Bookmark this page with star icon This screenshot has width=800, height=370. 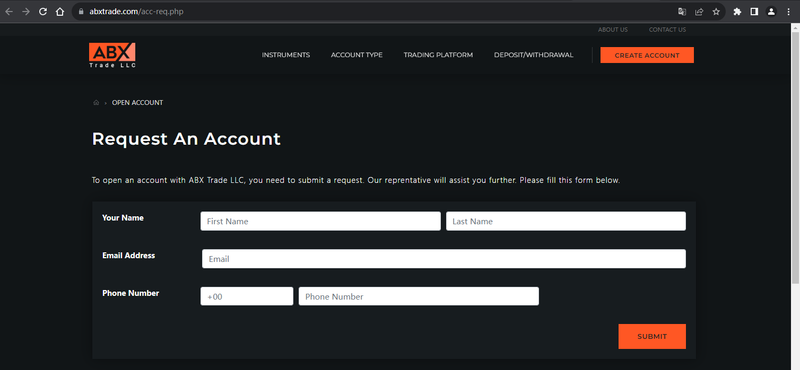[x=716, y=12]
